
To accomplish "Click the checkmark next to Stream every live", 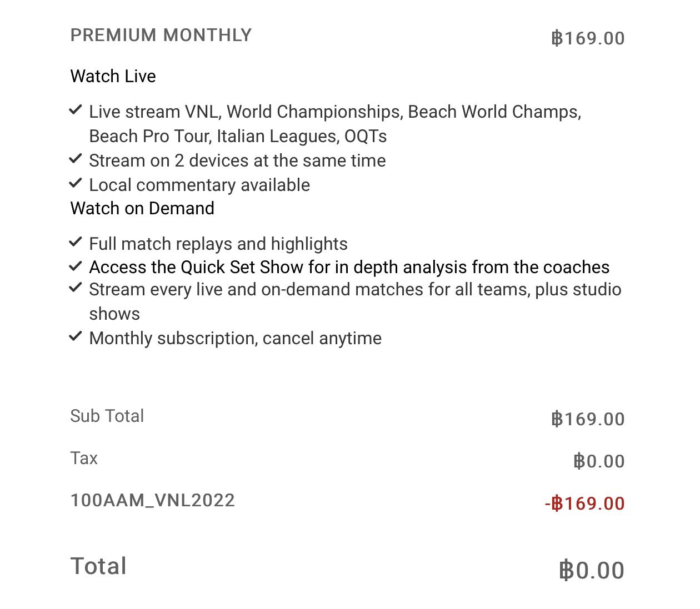I will coord(76,288).
